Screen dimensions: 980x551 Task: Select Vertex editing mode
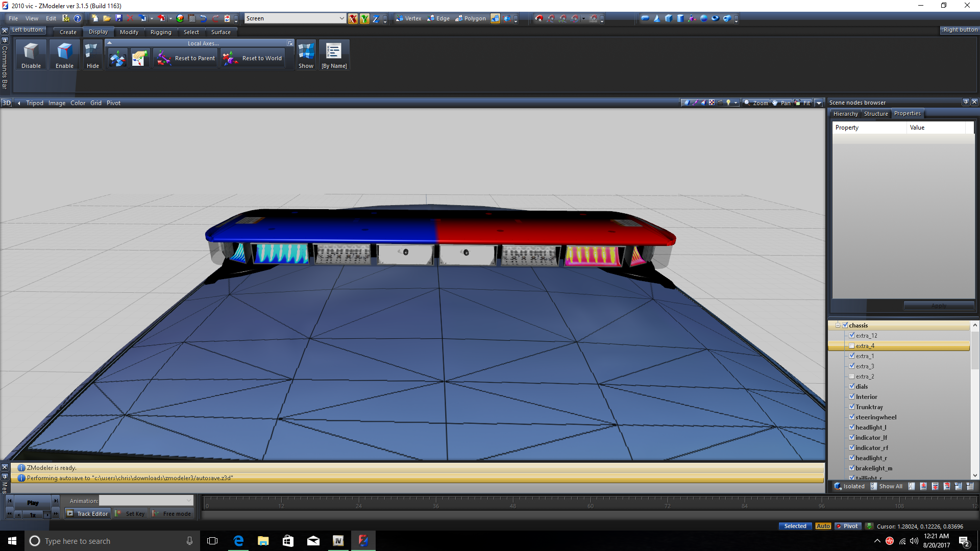pos(408,18)
